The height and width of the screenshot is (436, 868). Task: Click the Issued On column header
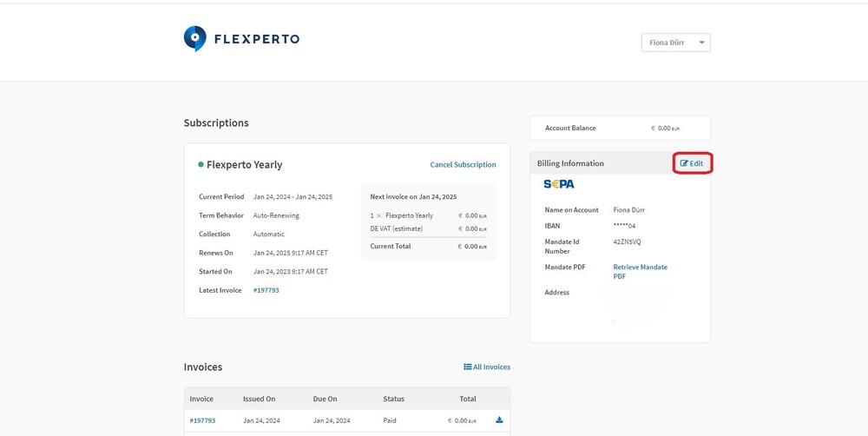[259, 399]
